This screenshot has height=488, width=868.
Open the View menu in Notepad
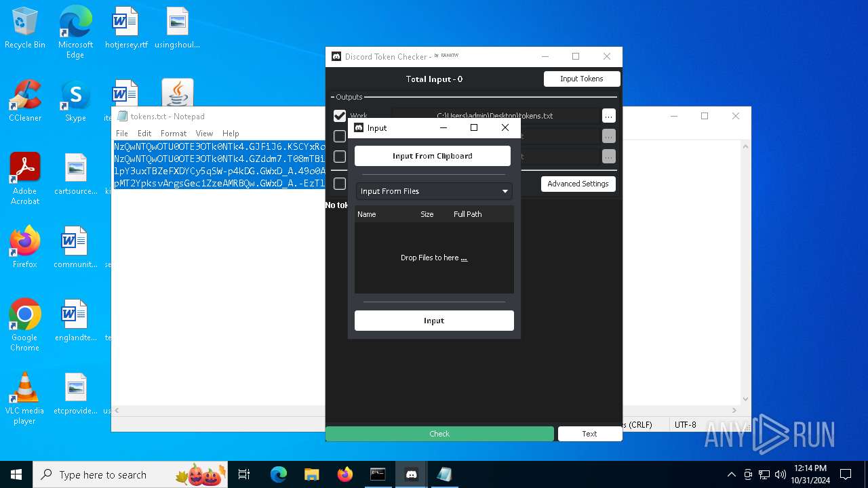point(204,134)
